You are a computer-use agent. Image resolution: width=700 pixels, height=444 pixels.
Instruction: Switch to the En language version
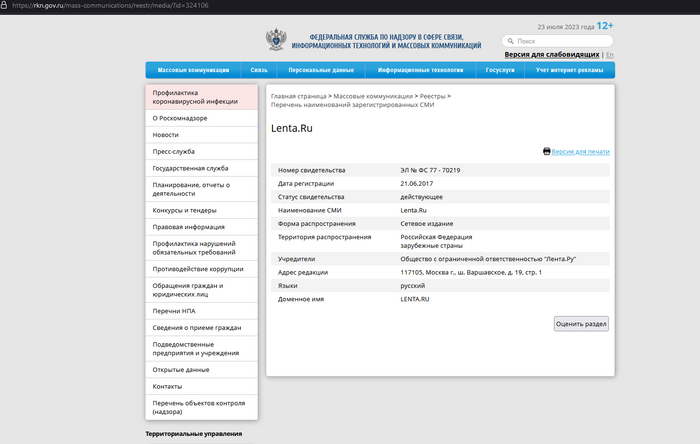point(610,54)
